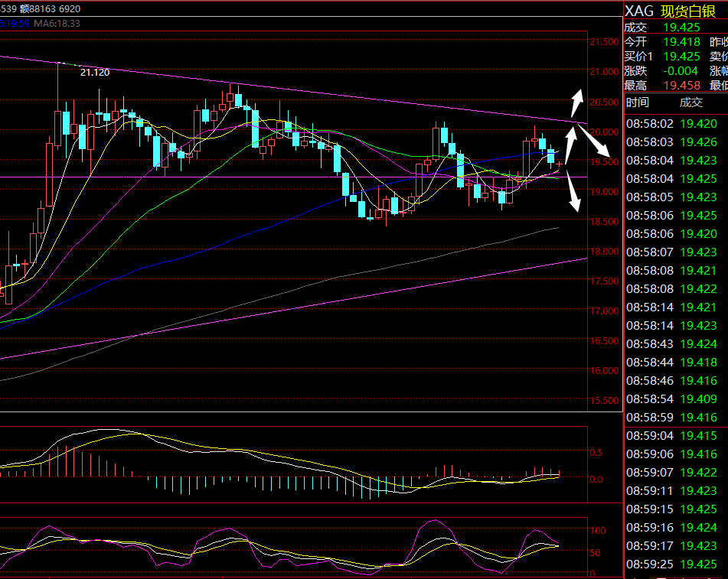Select the 08:58:59 tick row

[671, 418]
